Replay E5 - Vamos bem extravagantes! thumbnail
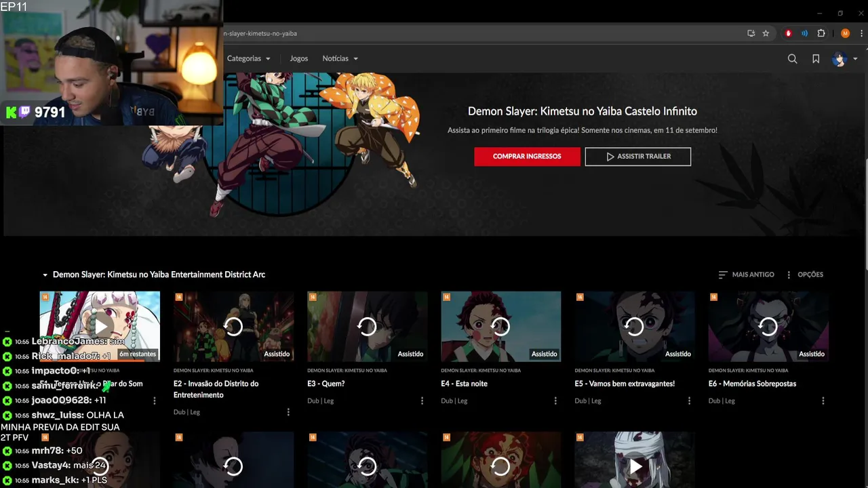The image size is (868, 488). 634,327
